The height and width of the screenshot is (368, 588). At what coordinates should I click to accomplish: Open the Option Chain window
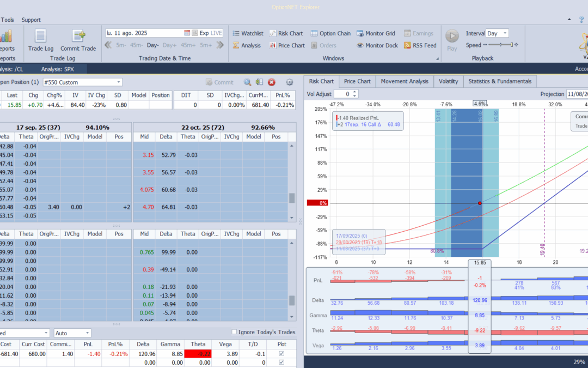pos(330,33)
